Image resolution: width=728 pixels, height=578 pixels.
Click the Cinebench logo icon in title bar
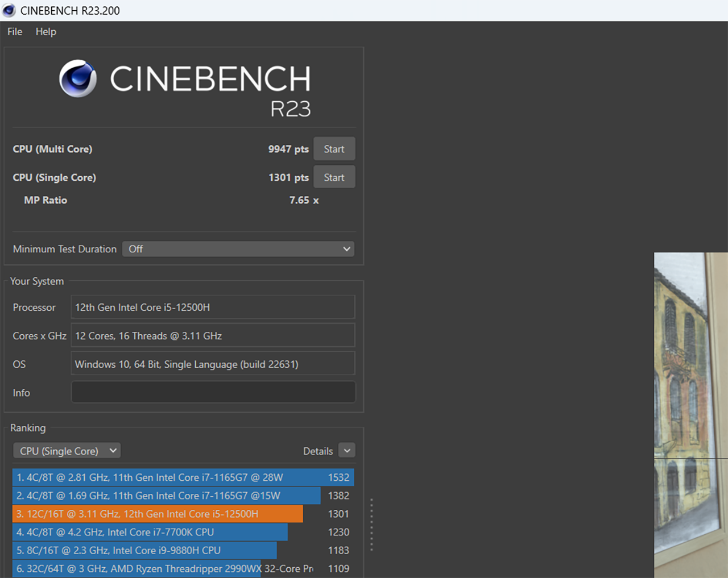click(9, 10)
